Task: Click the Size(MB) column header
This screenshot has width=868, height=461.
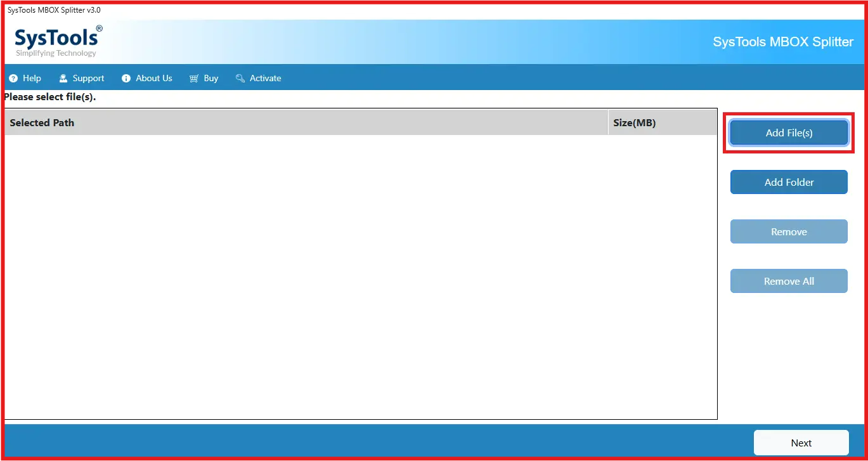Action: point(663,122)
